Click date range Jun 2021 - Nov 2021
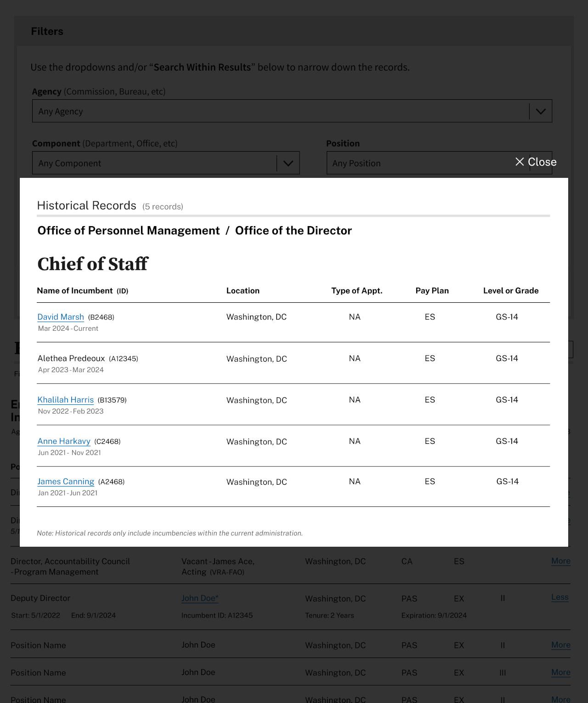 pyautogui.click(x=69, y=453)
